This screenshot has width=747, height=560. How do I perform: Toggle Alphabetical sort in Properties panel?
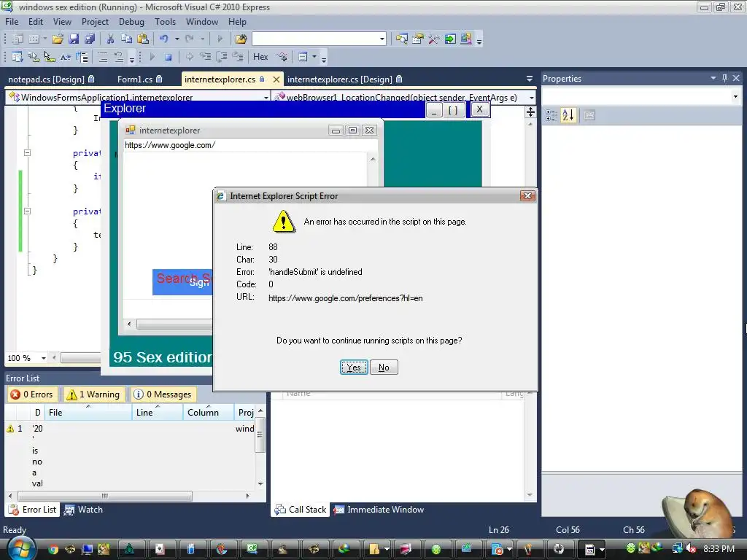pyautogui.click(x=568, y=115)
